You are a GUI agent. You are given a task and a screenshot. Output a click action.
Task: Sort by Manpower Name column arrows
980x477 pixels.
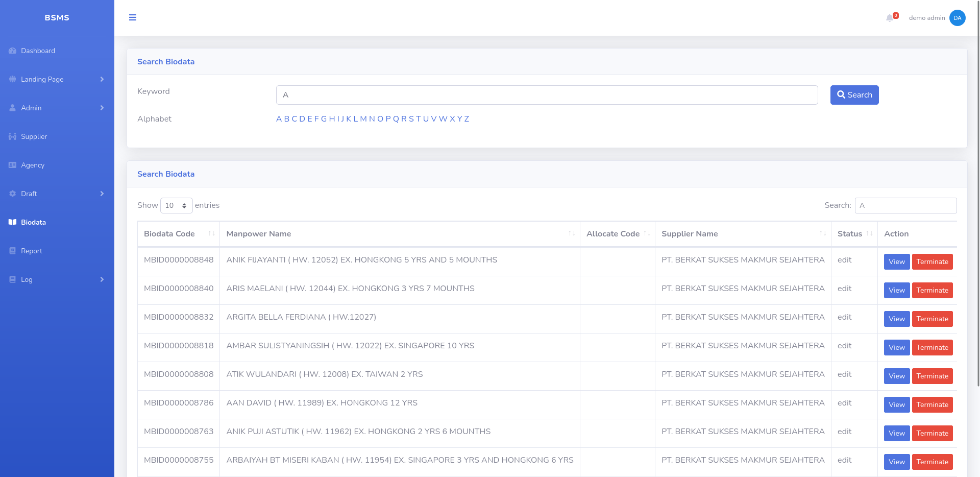click(572, 233)
